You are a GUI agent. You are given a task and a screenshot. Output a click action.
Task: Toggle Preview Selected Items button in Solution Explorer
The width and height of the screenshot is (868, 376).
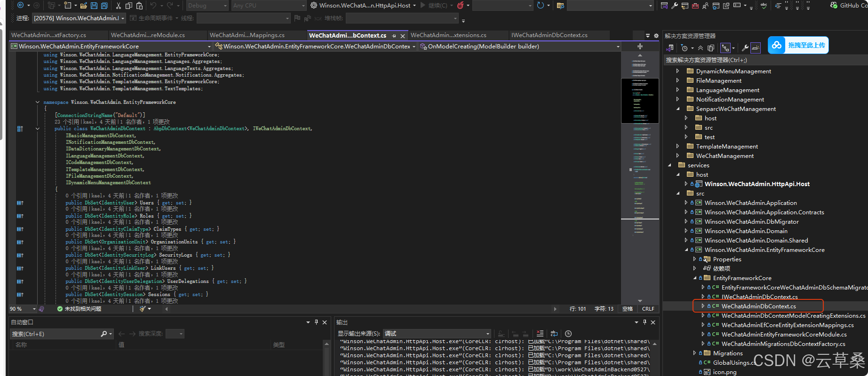756,48
